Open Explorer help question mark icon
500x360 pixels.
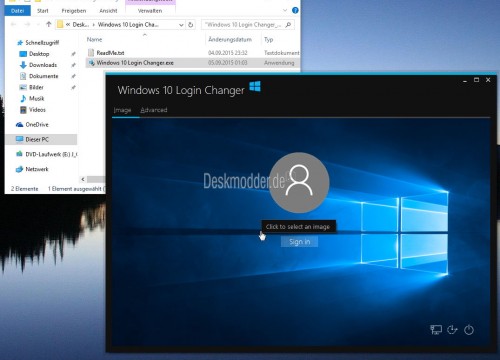pos(295,10)
